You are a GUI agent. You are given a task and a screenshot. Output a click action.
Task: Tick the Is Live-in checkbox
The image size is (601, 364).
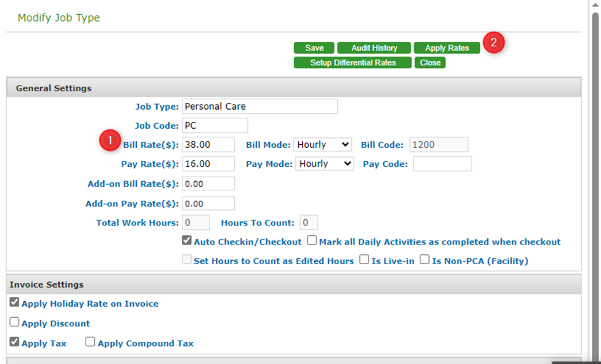pyautogui.click(x=364, y=260)
